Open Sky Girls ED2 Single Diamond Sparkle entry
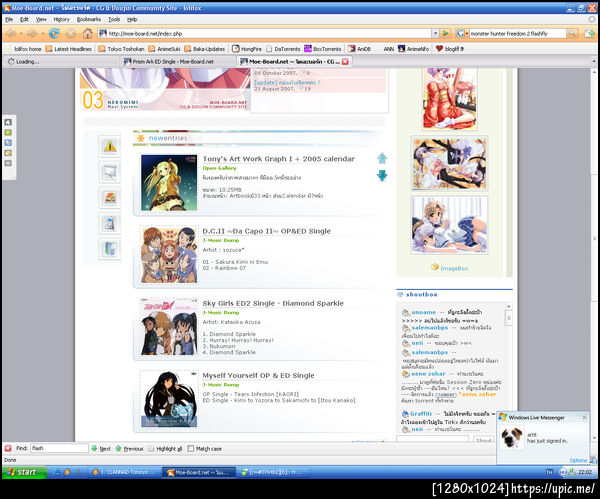The width and height of the screenshot is (600, 499). 273,303
